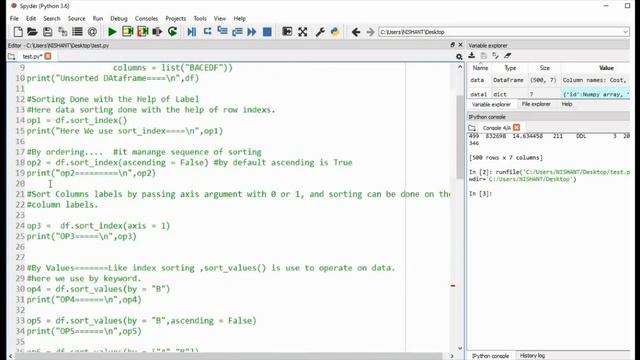Open the Tools menu
The height and width of the screenshot is (360, 640).
200,18
